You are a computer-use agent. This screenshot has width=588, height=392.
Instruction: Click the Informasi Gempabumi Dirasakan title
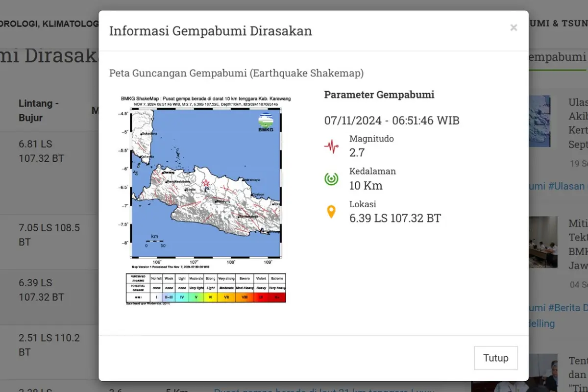210,31
